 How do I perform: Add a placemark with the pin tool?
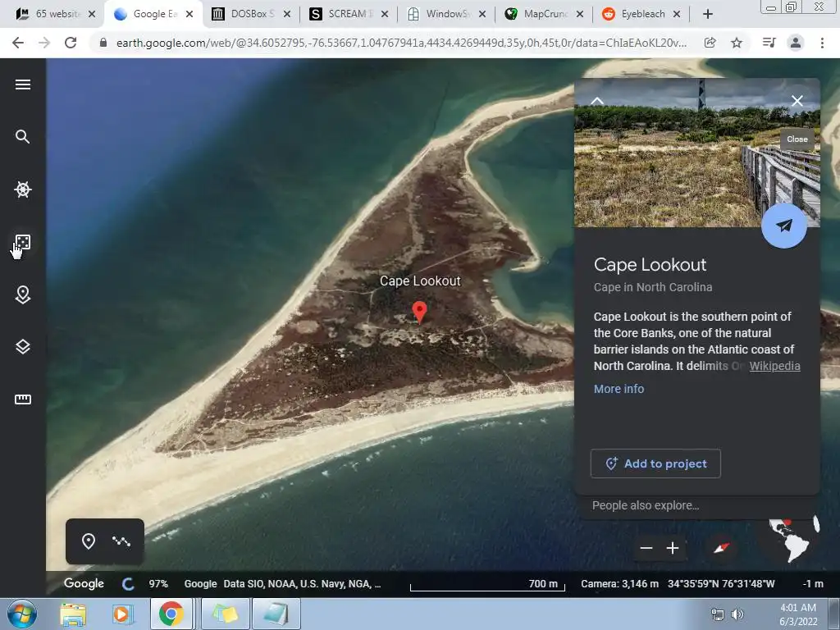(89, 541)
